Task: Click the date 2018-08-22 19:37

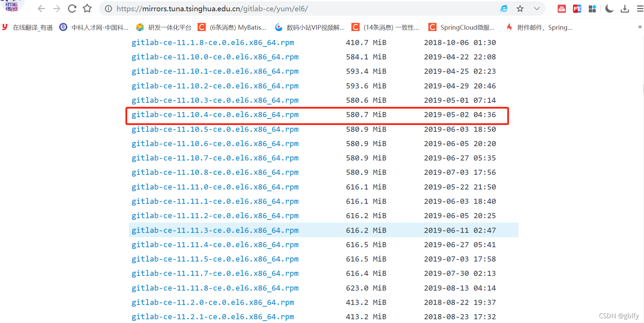Action: 460,303
